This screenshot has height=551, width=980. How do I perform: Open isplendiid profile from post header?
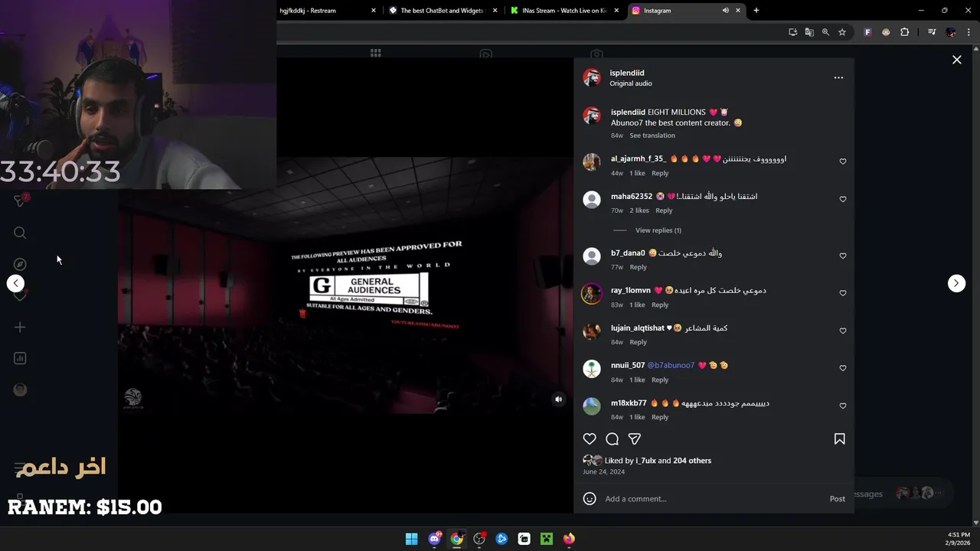(627, 73)
